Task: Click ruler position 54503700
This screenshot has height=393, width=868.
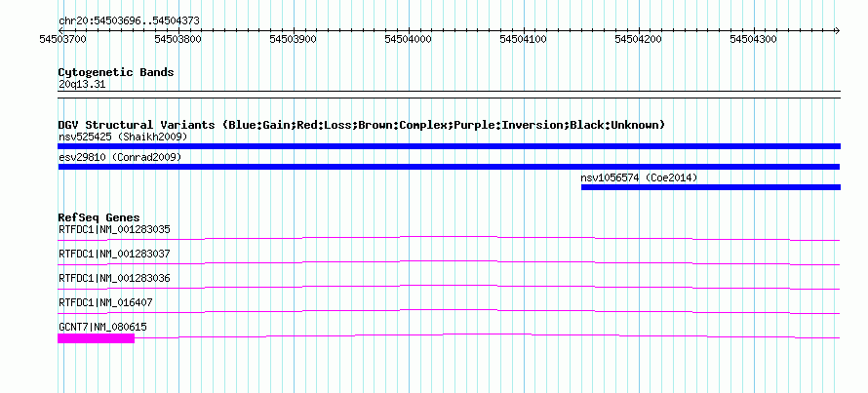Action: 62,39
